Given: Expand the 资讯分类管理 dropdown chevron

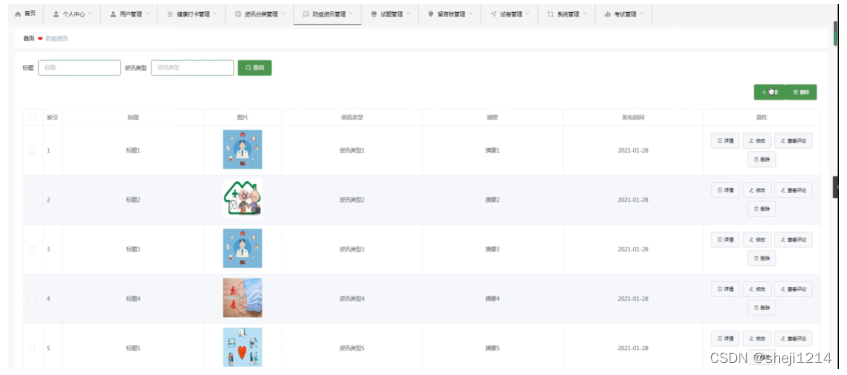Looking at the screenshot, I should (283, 14).
